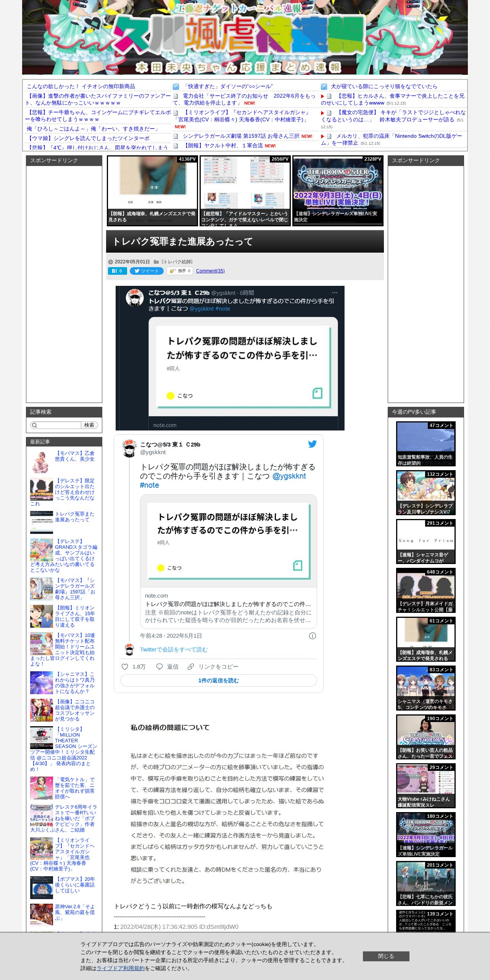Click the 返信 reply bubble icon

click(x=160, y=667)
